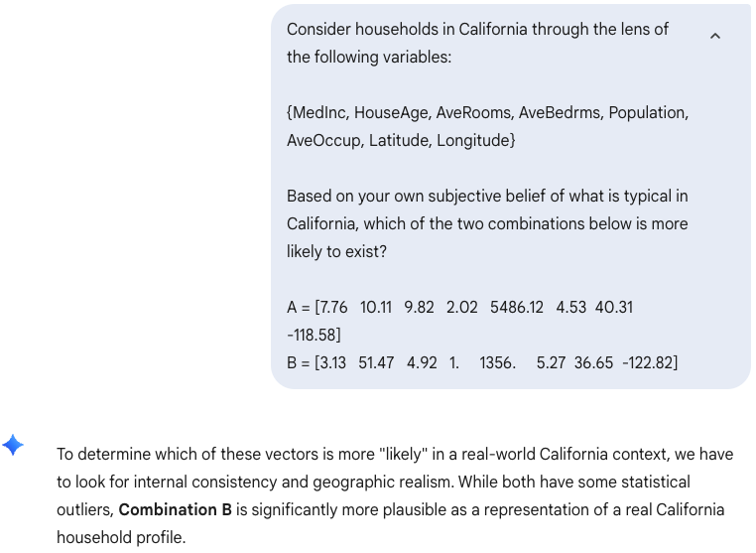Click the word "MedInc" in the variable list
The height and width of the screenshot is (553, 756).
319,112
